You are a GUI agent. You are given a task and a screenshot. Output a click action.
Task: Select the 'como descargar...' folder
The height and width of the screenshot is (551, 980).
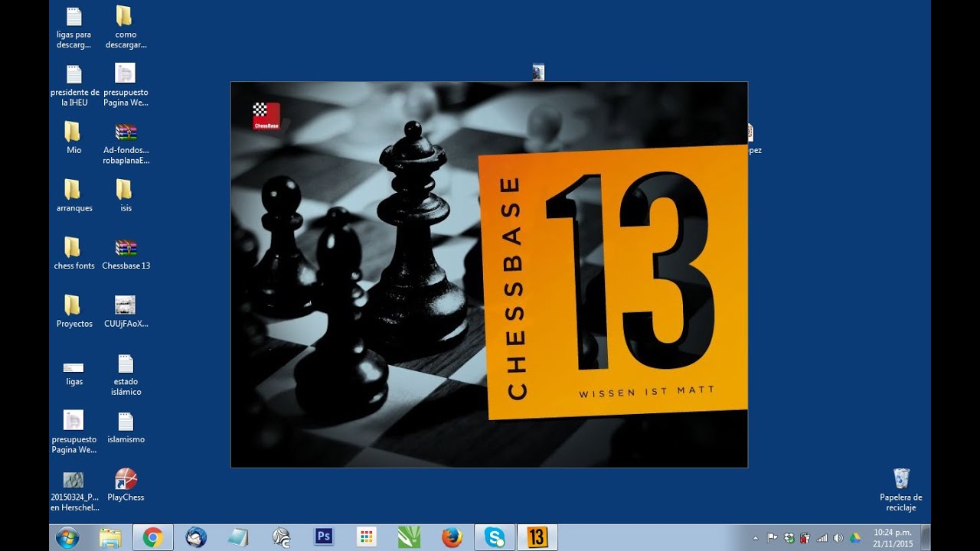[126, 28]
